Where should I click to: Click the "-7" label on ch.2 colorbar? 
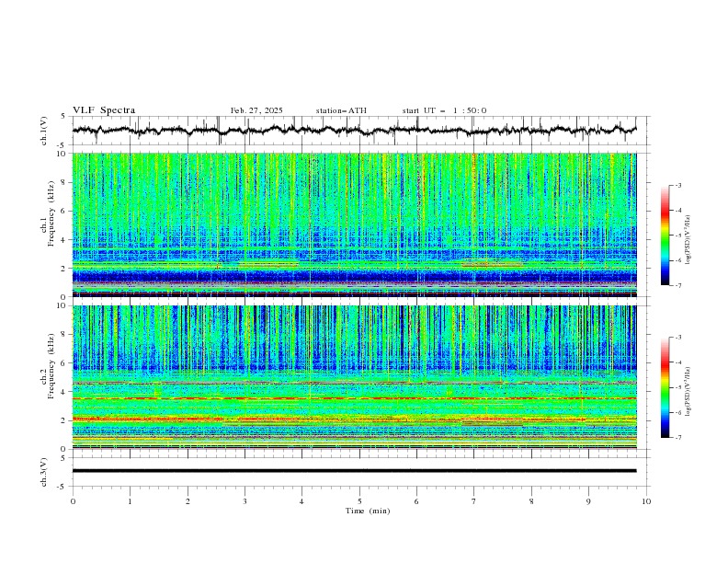click(677, 437)
